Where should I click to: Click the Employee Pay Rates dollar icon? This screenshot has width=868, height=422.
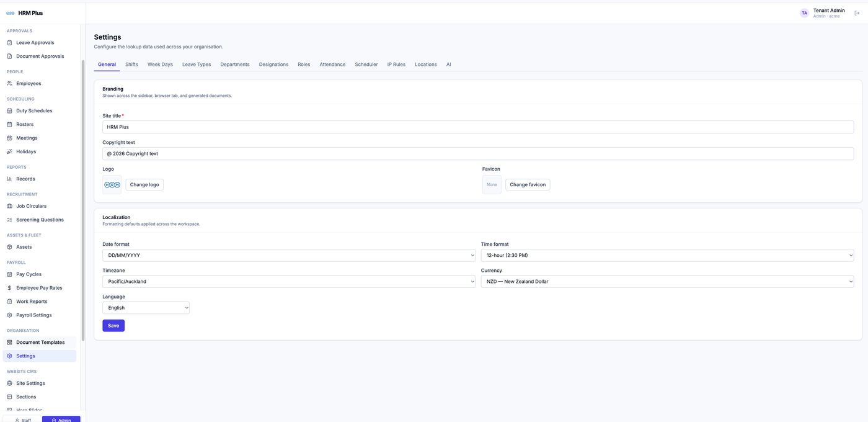tap(9, 289)
